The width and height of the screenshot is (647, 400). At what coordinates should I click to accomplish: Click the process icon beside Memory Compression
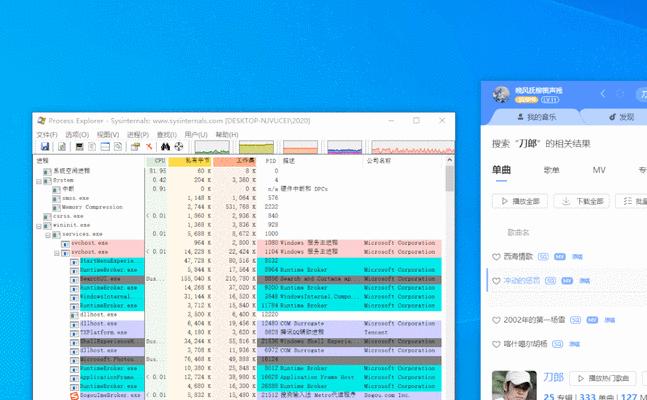click(56, 207)
